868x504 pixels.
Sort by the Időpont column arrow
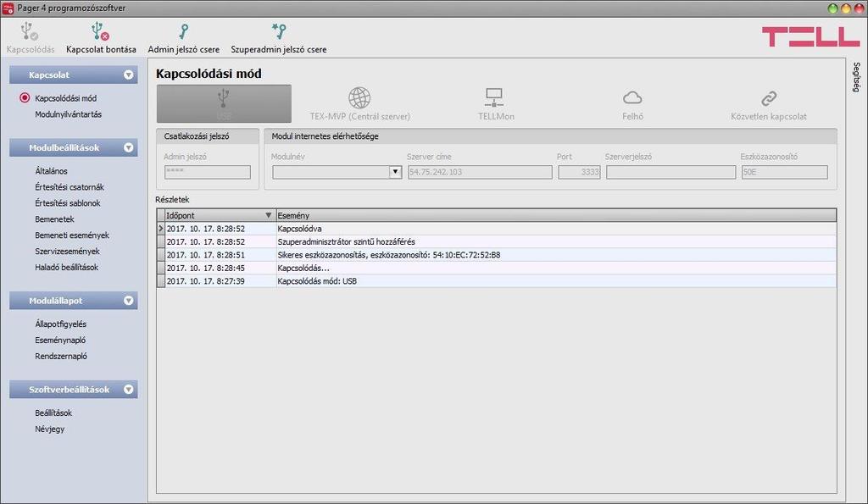click(268, 215)
